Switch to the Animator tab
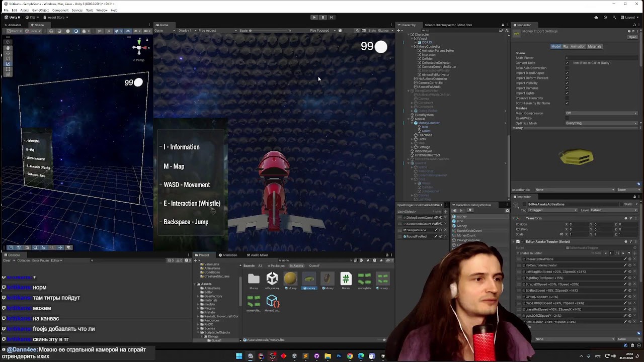The height and width of the screenshot is (362, 644). (x=14, y=25)
